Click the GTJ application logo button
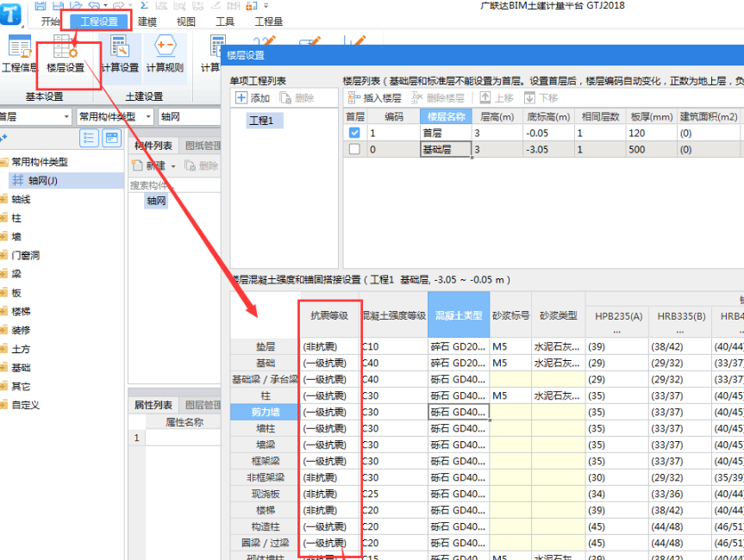 click(10, 14)
